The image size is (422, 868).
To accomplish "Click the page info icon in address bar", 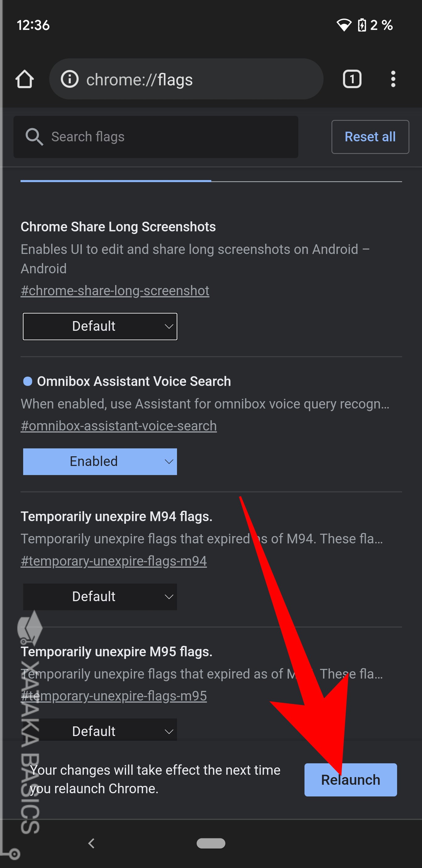I will [x=70, y=79].
